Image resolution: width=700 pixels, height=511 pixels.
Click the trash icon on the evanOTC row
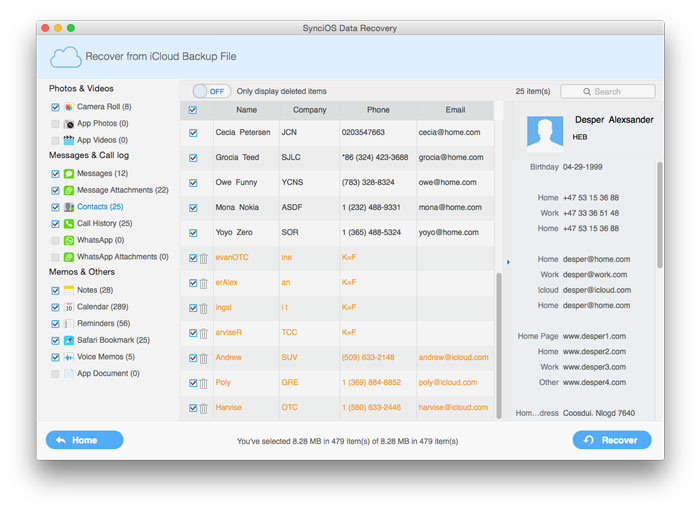coord(204,258)
